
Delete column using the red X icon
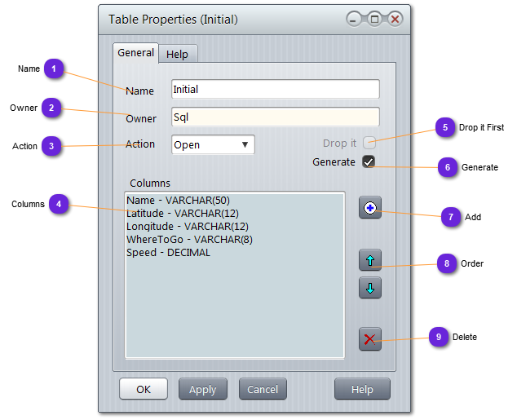pyautogui.click(x=370, y=339)
